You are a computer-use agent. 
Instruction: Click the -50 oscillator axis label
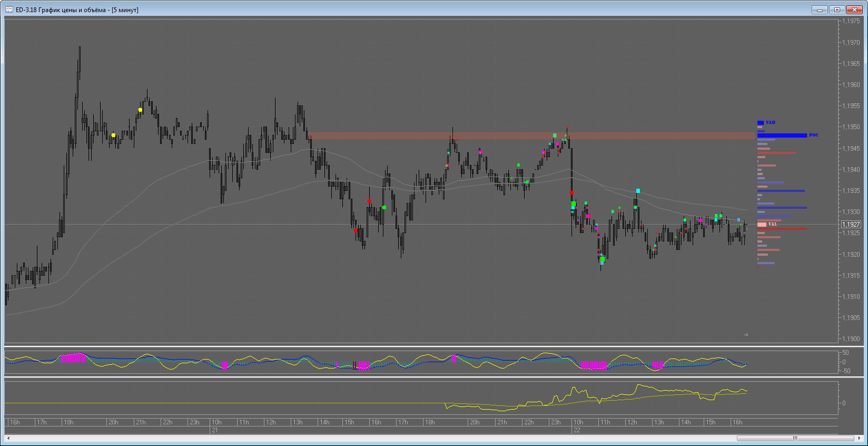tap(846, 371)
